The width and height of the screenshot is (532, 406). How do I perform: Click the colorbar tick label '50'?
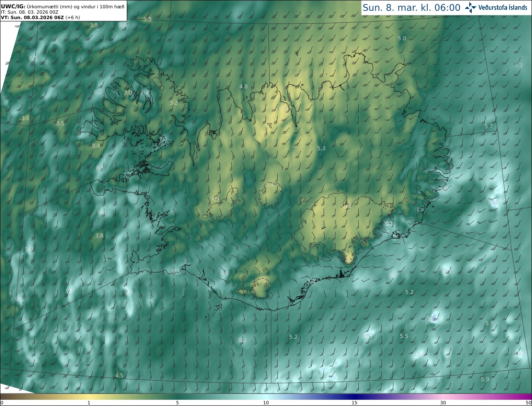click(529, 403)
